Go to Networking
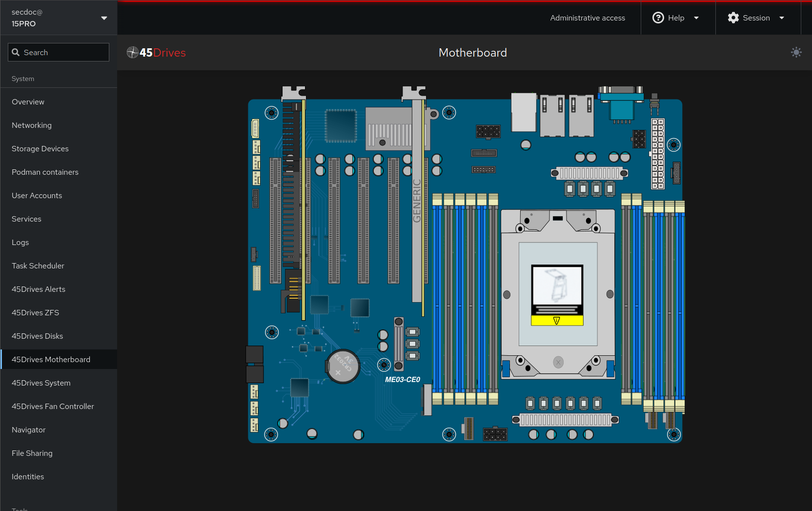 point(59,125)
